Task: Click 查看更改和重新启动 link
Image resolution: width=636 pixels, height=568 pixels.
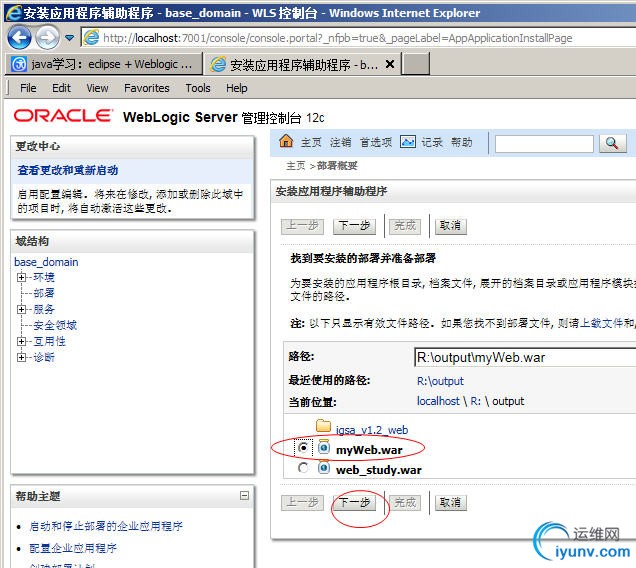Action: coord(68,170)
